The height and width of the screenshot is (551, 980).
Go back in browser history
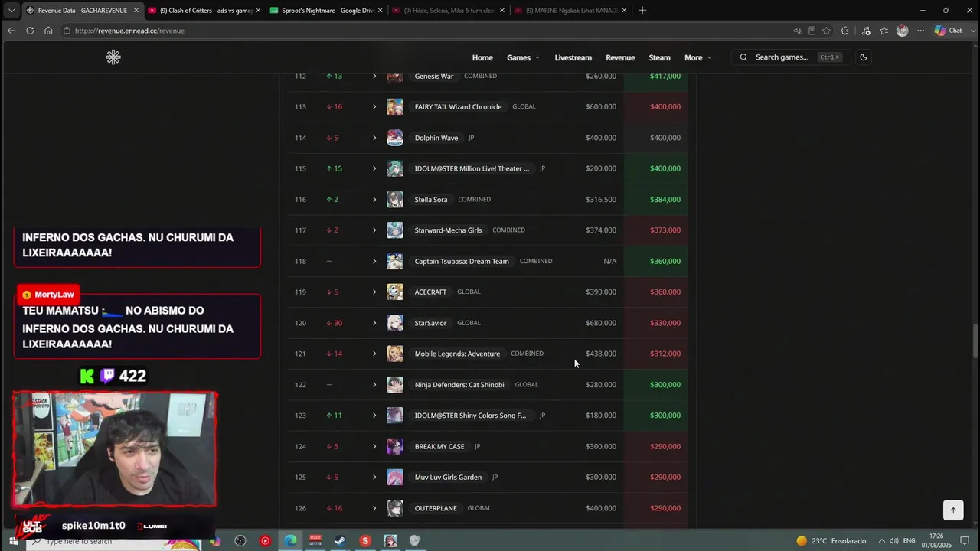click(11, 31)
